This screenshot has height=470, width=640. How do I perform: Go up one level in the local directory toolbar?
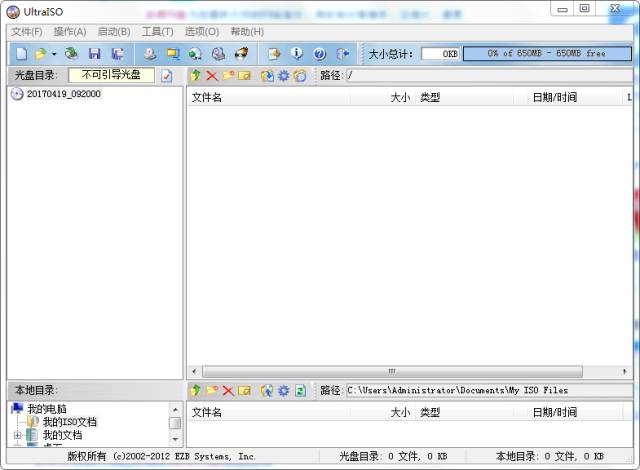[x=196, y=390]
